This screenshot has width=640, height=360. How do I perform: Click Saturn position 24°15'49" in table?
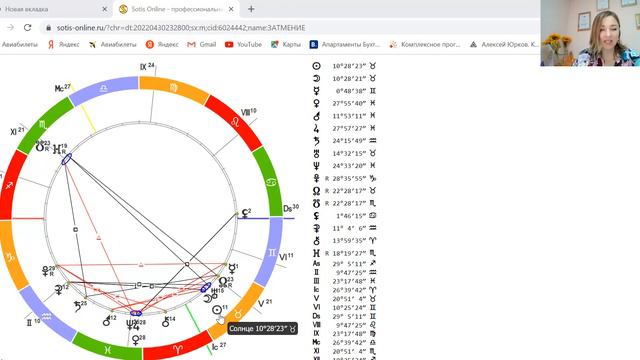coord(348,141)
